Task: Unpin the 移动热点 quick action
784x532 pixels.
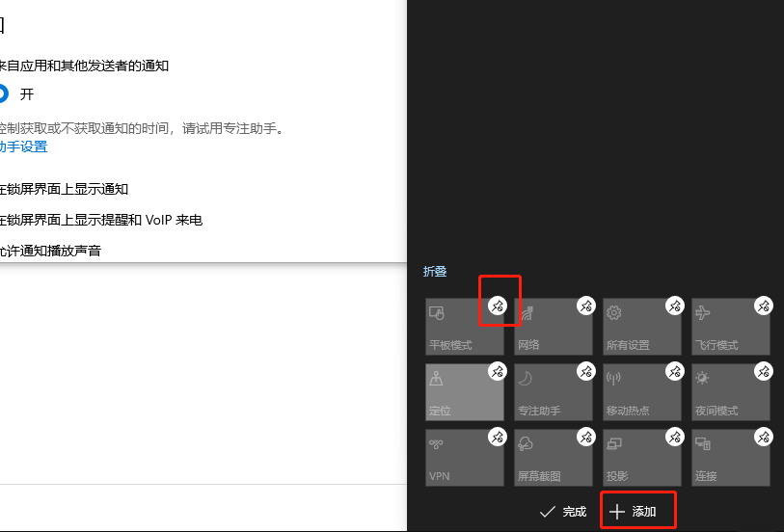Action: click(x=674, y=371)
